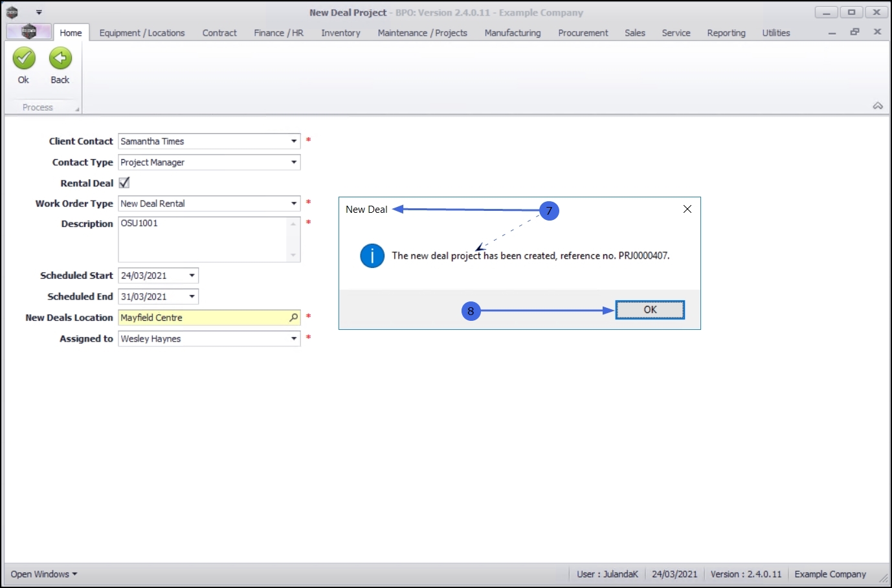Click the new deal project created message text
892x588 pixels.
[x=531, y=256]
